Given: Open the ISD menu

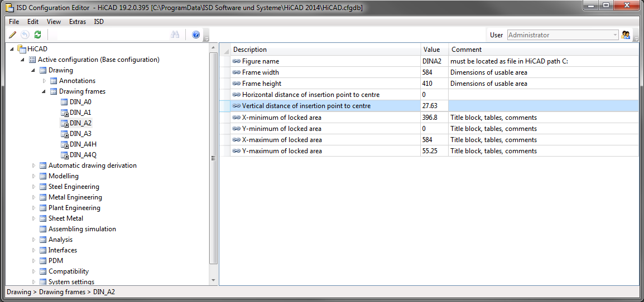Looking at the screenshot, I should pyautogui.click(x=99, y=22).
